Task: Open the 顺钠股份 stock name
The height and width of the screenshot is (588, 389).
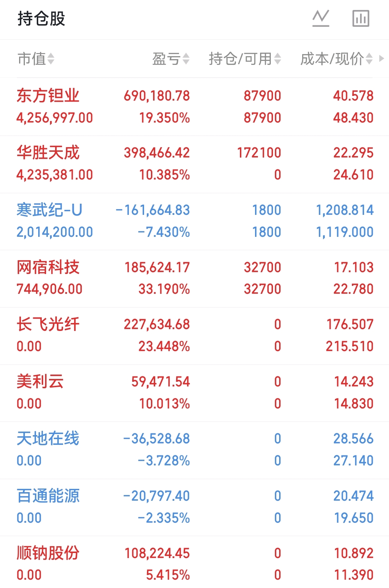Action: pos(48,553)
